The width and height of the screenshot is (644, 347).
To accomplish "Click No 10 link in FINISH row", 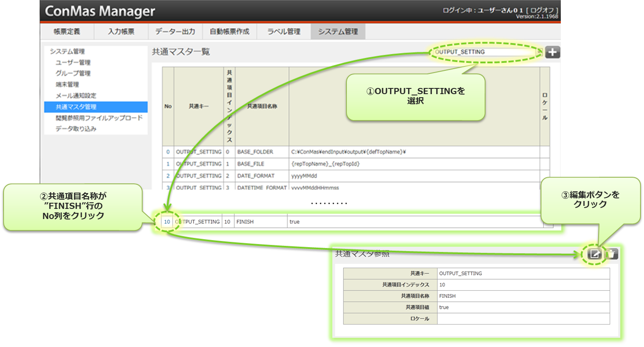I will pyautogui.click(x=167, y=222).
